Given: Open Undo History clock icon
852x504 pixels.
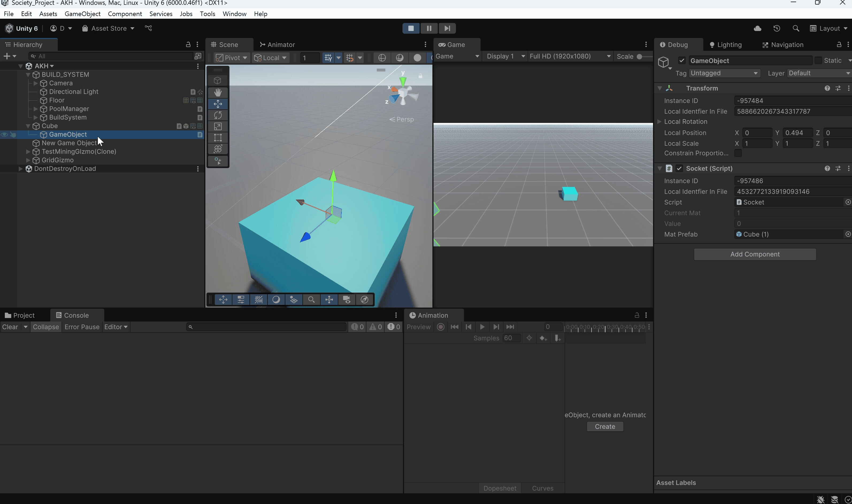Looking at the screenshot, I should 777,29.
